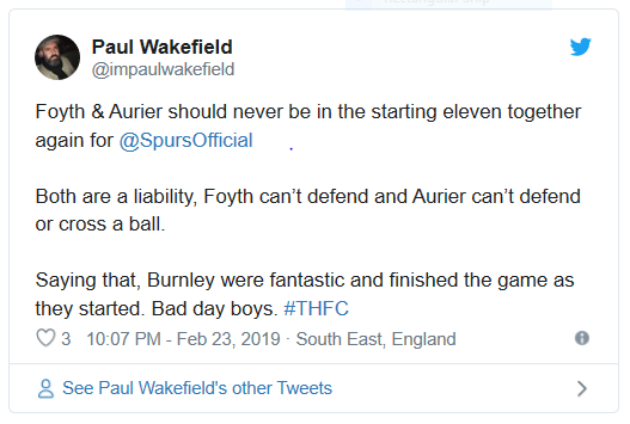630x424 pixels.
Task: Click the paragraph starting "Foyth & Aurier should"
Action: point(308,126)
